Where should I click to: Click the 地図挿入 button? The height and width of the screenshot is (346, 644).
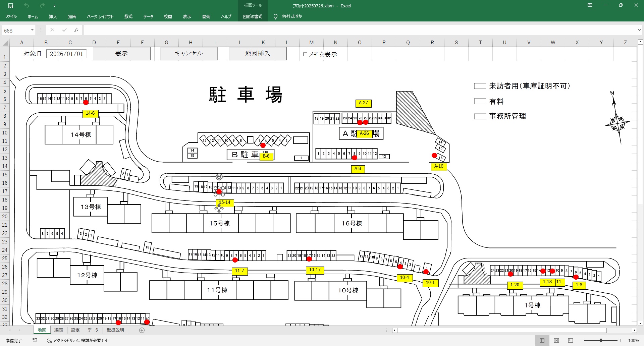pyautogui.click(x=258, y=54)
